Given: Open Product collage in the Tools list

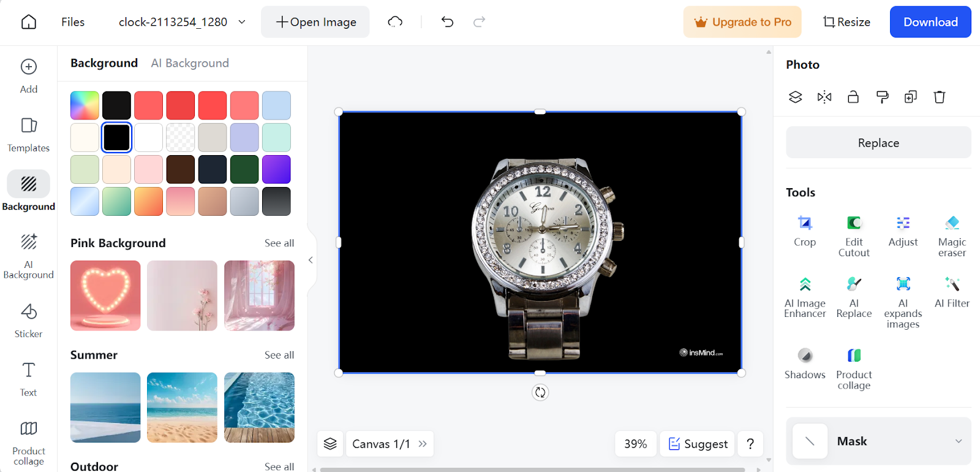Looking at the screenshot, I should tap(854, 369).
